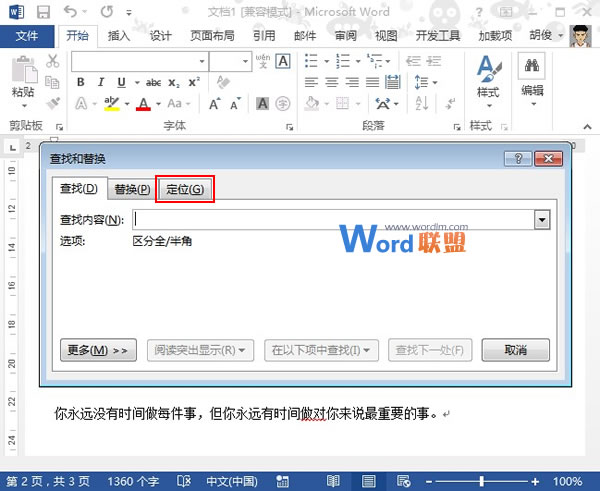Click the Justify alignment icon

click(x=372, y=82)
